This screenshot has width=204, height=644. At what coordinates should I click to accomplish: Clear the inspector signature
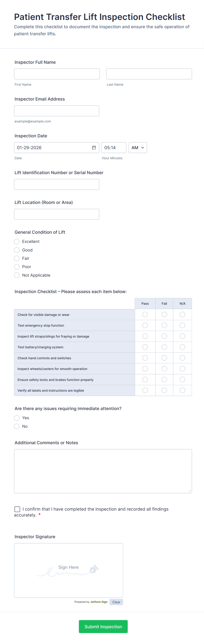116,602
